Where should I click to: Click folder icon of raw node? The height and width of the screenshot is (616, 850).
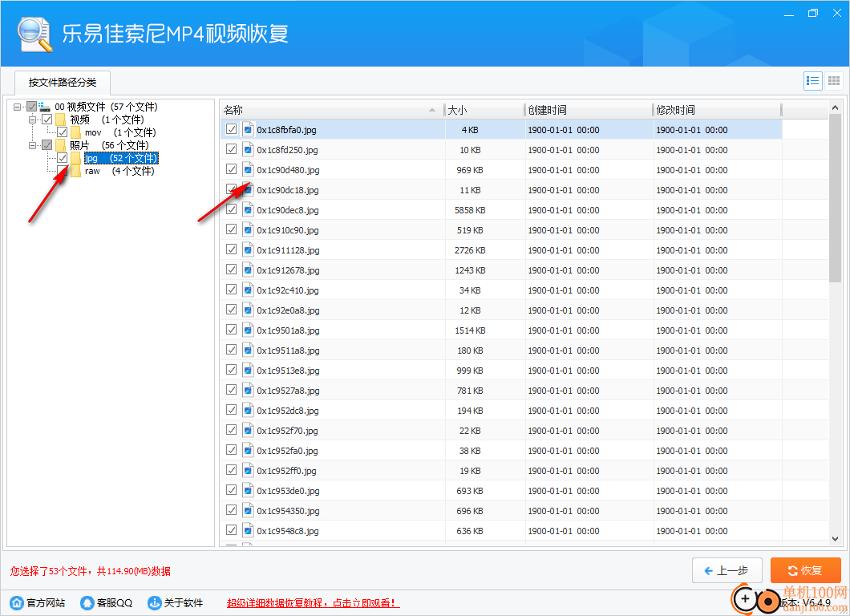(76, 172)
